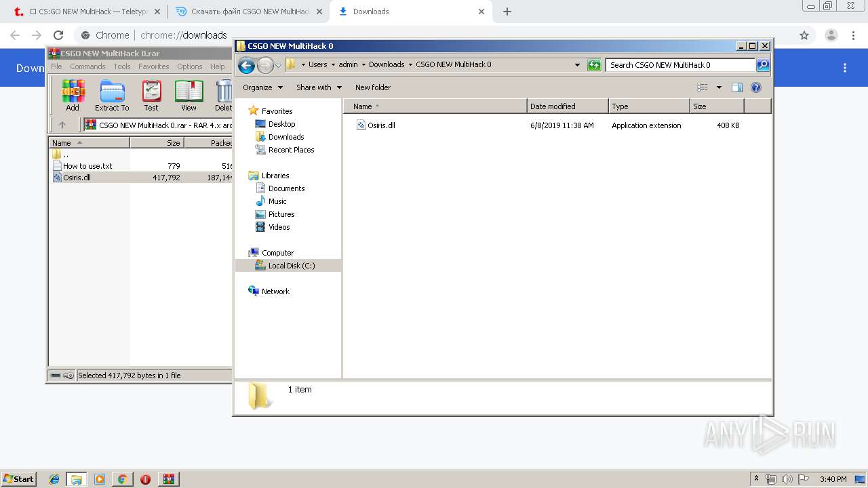Click Explorer address bar refresh button
868x488 pixels.
(x=594, y=65)
